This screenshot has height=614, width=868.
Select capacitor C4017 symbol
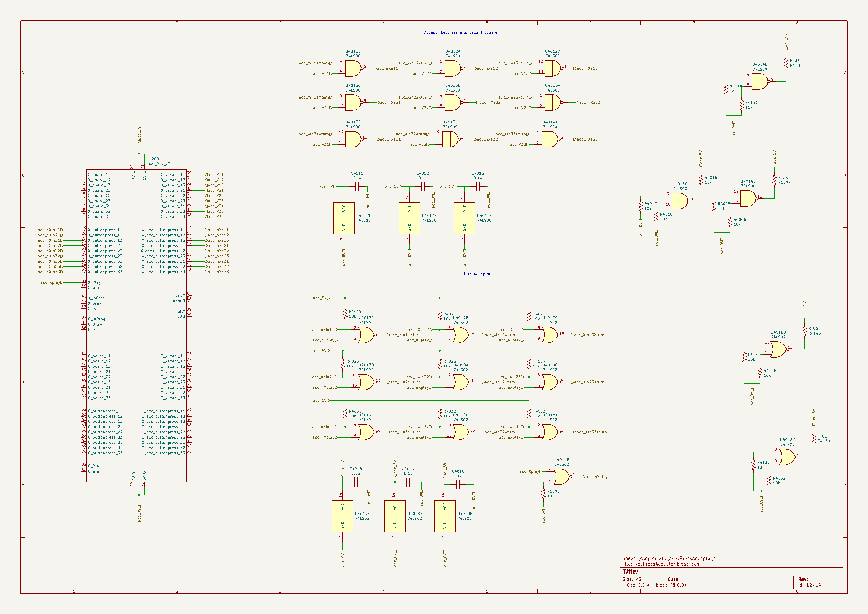click(x=408, y=482)
